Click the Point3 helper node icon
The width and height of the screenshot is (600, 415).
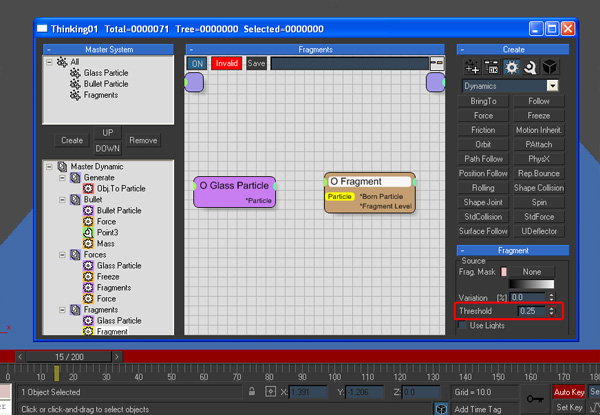tap(88, 233)
